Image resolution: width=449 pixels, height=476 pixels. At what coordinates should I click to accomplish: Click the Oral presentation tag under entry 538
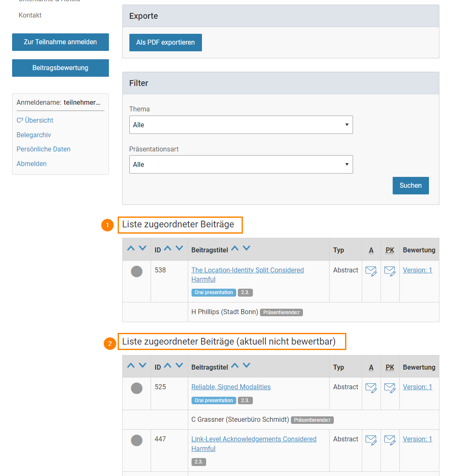pos(214,292)
